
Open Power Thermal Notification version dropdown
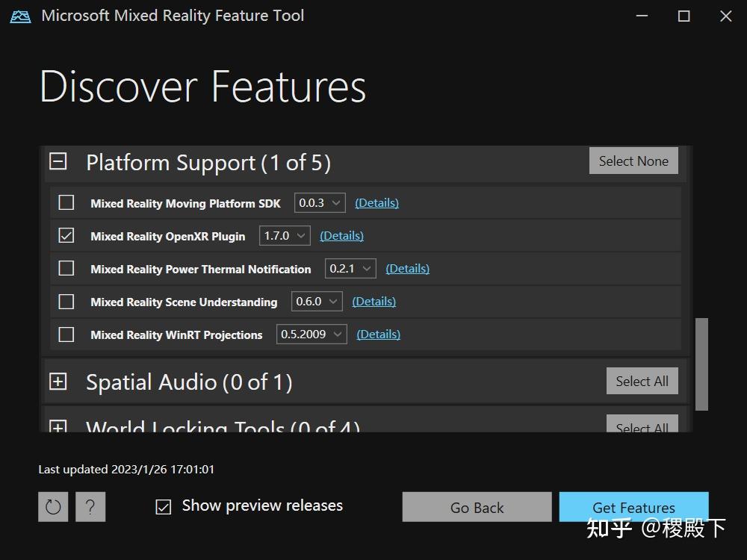tap(350, 269)
